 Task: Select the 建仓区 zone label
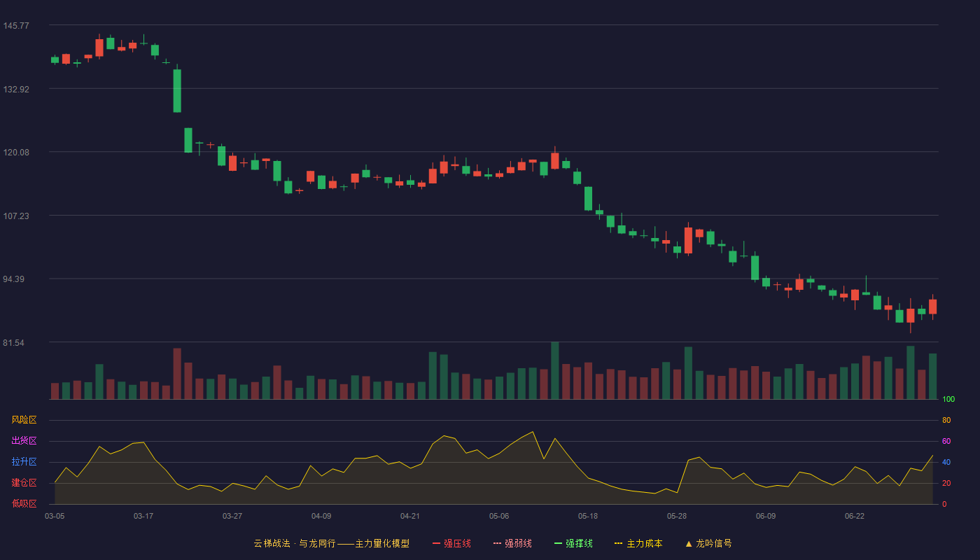click(24, 483)
